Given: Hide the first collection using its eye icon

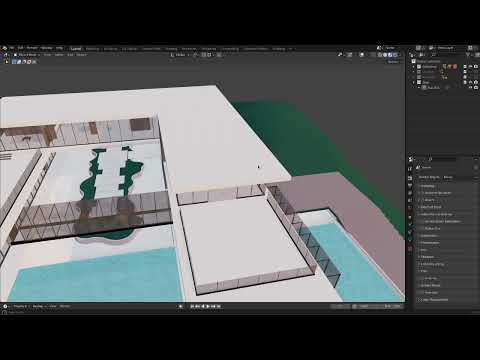Looking at the screenshot, I should click(x=470, y=67).
